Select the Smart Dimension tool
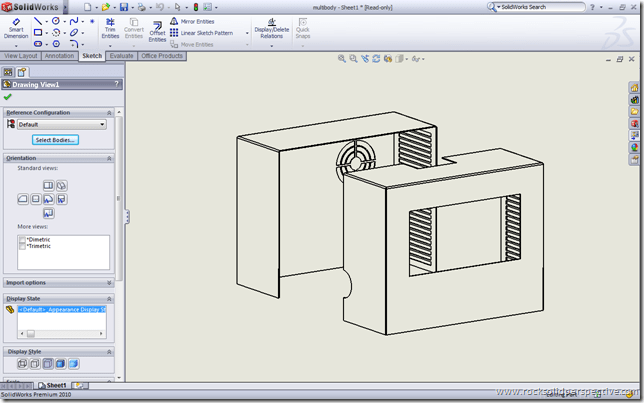The image size is (644, 403). pos(16,28)
